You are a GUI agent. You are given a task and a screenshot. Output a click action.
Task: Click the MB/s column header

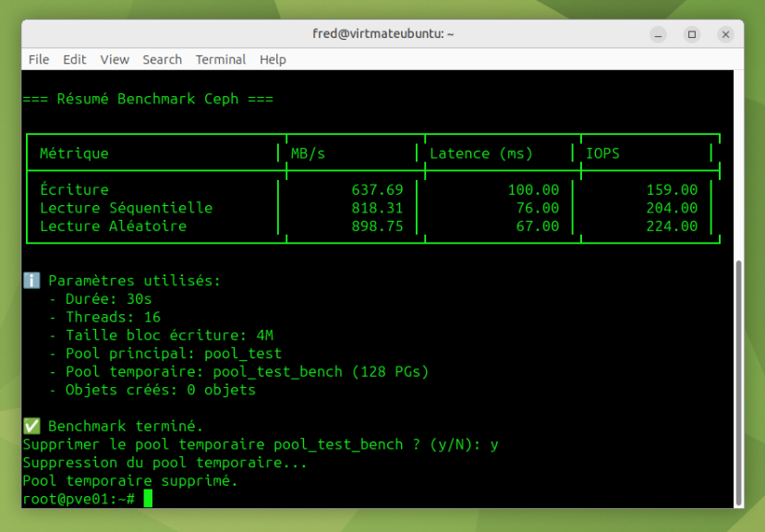[x=308, y=153]
